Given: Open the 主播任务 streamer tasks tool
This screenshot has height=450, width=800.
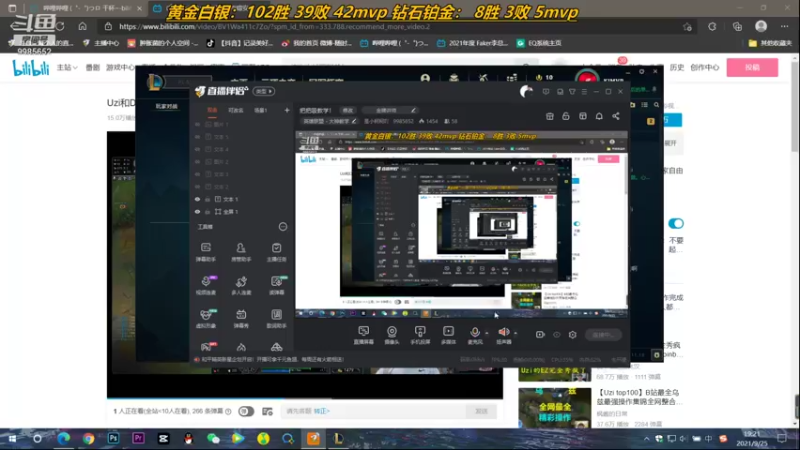Looking at the screenshot, I should coord(277,252).
